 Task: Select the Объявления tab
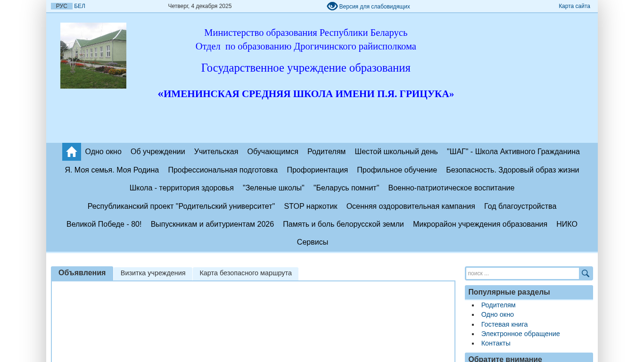coord(82,273)
